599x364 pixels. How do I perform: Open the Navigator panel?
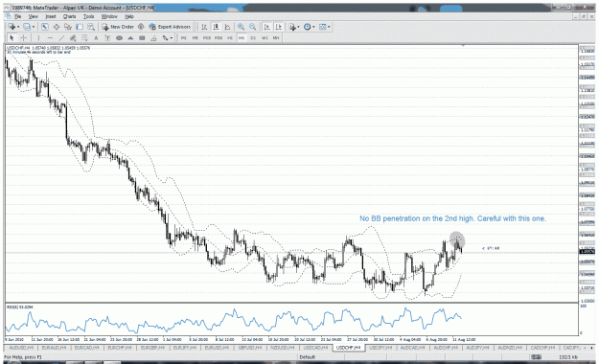[x=68, y=27]
